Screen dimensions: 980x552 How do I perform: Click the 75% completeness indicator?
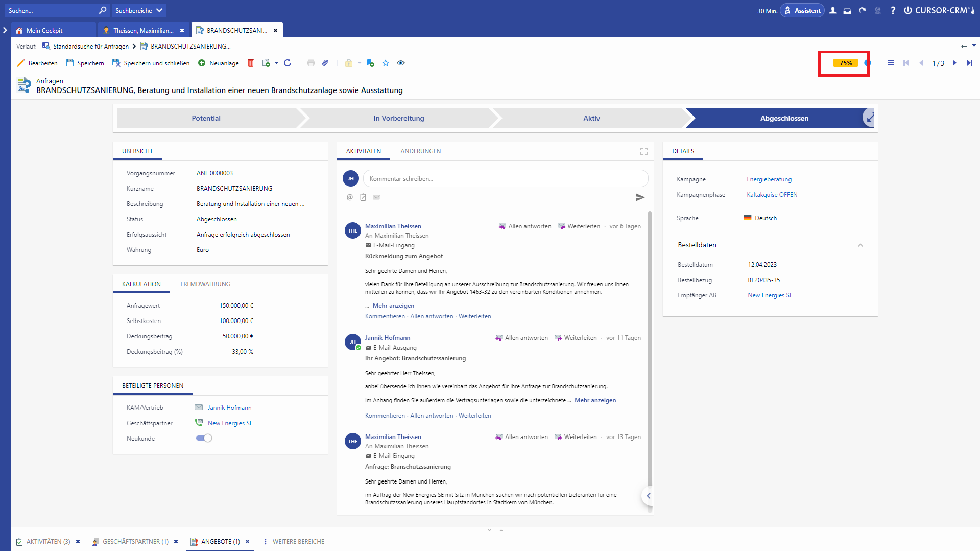click(845, 63)
